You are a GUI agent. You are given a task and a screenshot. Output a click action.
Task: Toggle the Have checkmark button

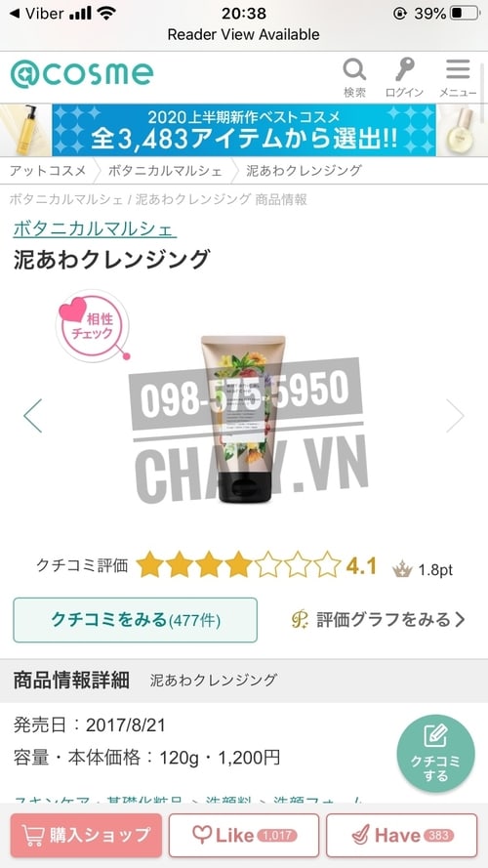click(x=402, y=836)
